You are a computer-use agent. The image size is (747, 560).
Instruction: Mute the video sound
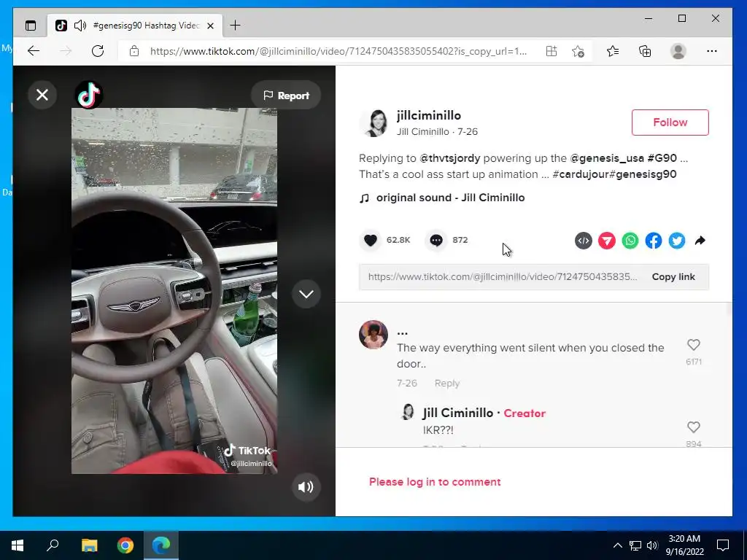[306, 486]
